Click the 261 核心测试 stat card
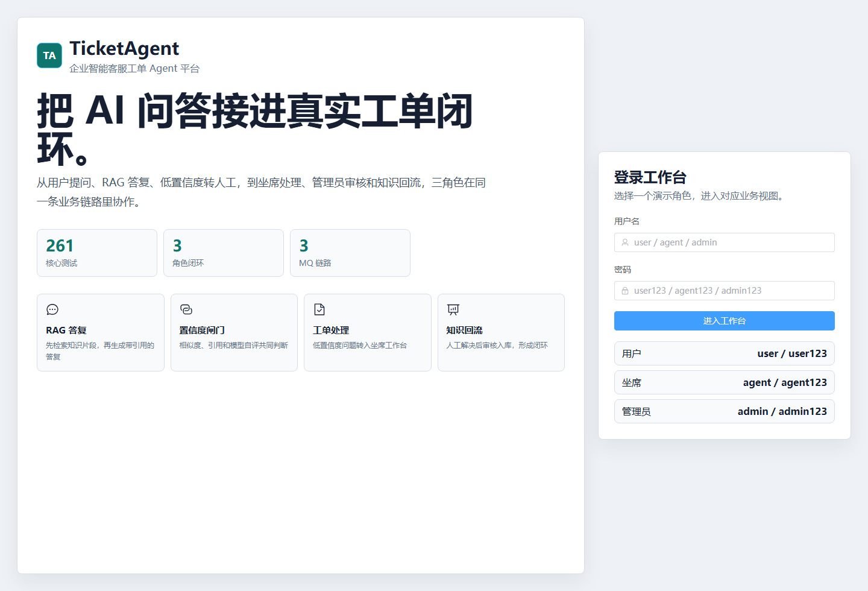Image resolution: width=868 pixels, height=591 pixels. tap(97, 253)
